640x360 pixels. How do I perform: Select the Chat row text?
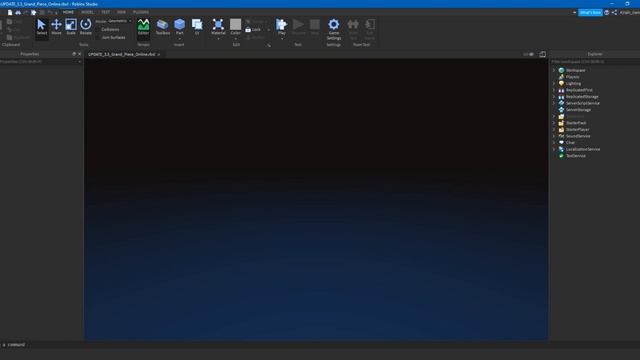[x=570, y=142]
